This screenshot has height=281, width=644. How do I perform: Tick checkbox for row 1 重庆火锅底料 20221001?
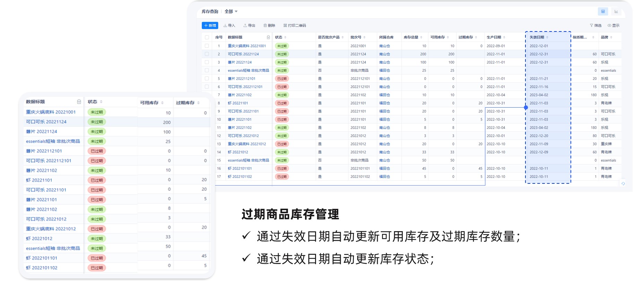(x=207, y=46)
